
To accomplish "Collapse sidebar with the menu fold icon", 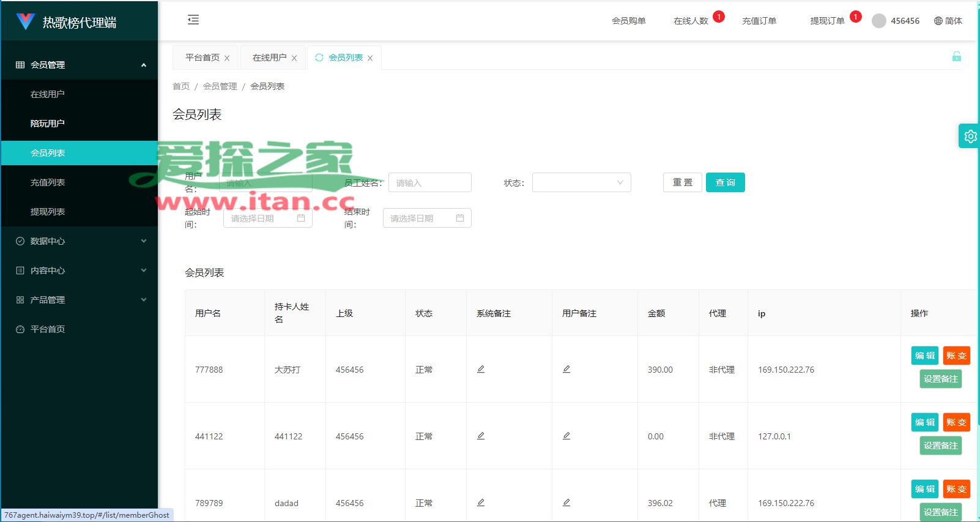I will pos(193,20).
